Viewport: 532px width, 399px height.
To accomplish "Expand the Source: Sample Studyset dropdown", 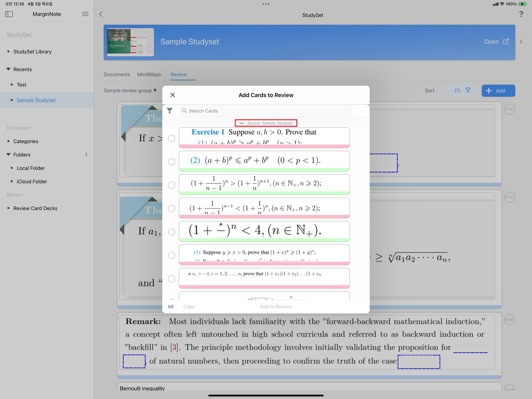I will pyautogui.click(x=266, y=123).
